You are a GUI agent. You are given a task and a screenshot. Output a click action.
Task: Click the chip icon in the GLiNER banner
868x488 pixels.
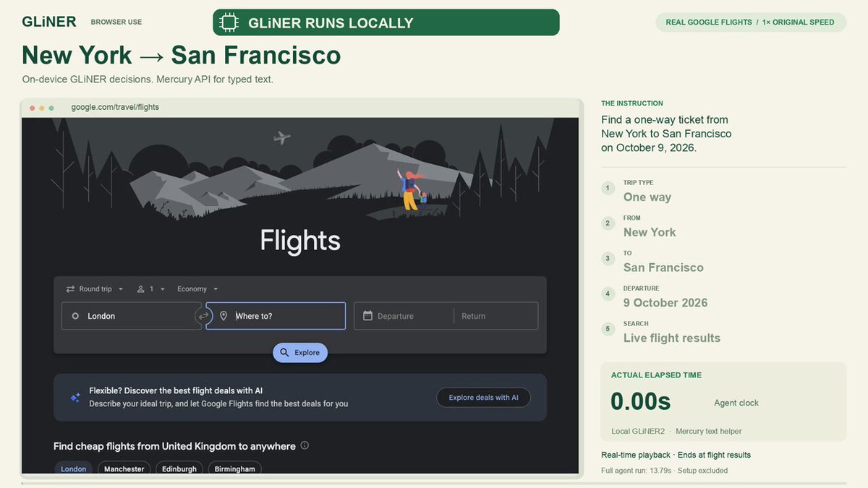coord(229,22)
